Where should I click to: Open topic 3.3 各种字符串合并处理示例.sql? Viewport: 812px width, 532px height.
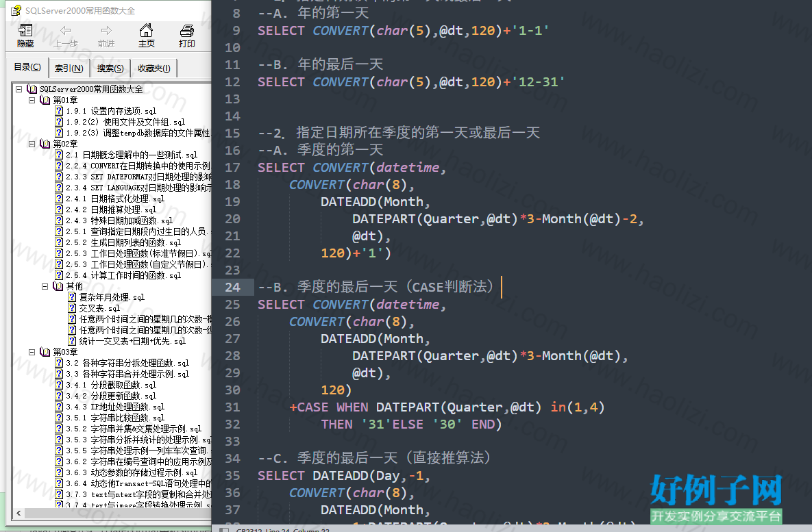(127, 374)
